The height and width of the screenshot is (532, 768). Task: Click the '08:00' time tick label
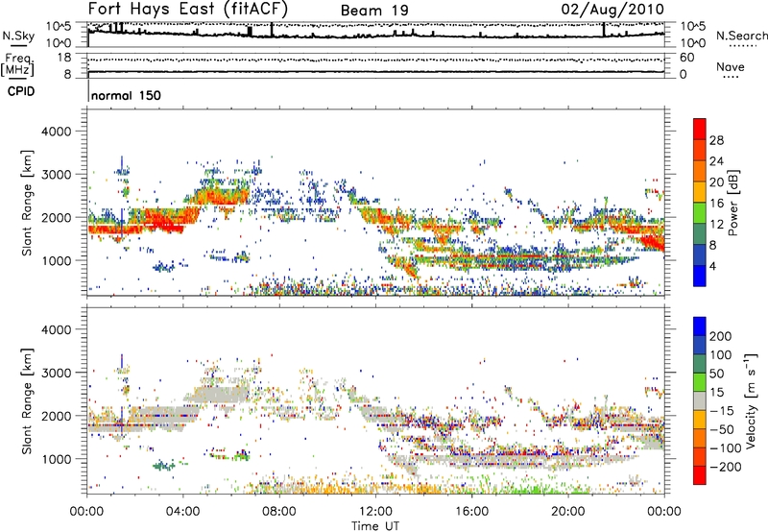tap(279, 512)
